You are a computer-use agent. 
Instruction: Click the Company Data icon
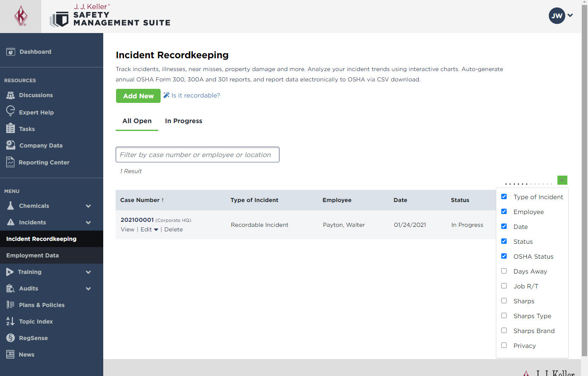pos(11,145)
